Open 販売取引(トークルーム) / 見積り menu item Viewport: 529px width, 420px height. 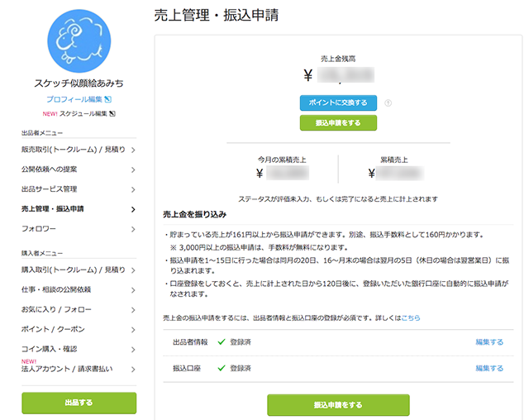point(73,150)
